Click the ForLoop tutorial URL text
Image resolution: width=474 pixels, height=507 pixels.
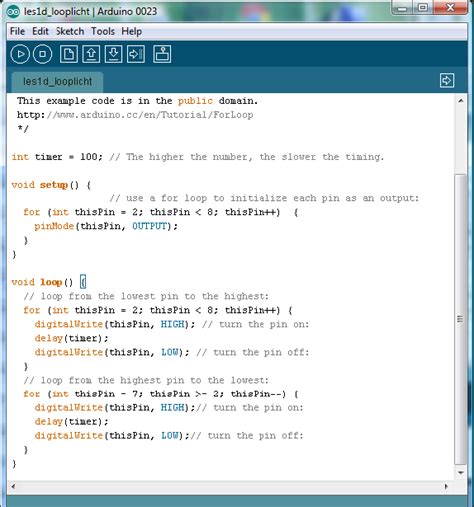click(x=135, y=115)
